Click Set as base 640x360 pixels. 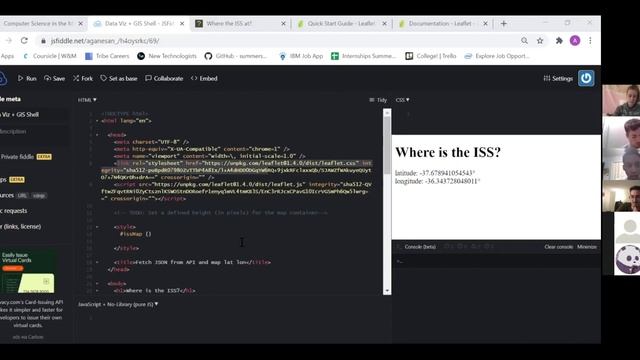[119, 78]
